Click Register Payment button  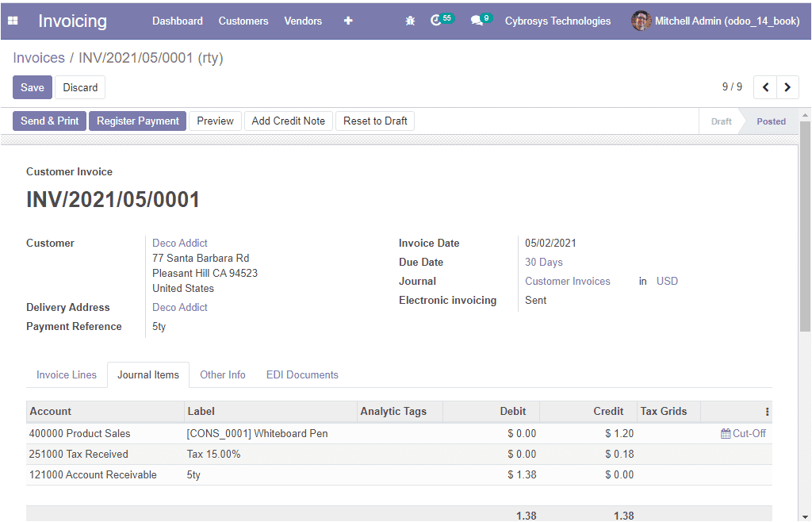pos(138,121)
